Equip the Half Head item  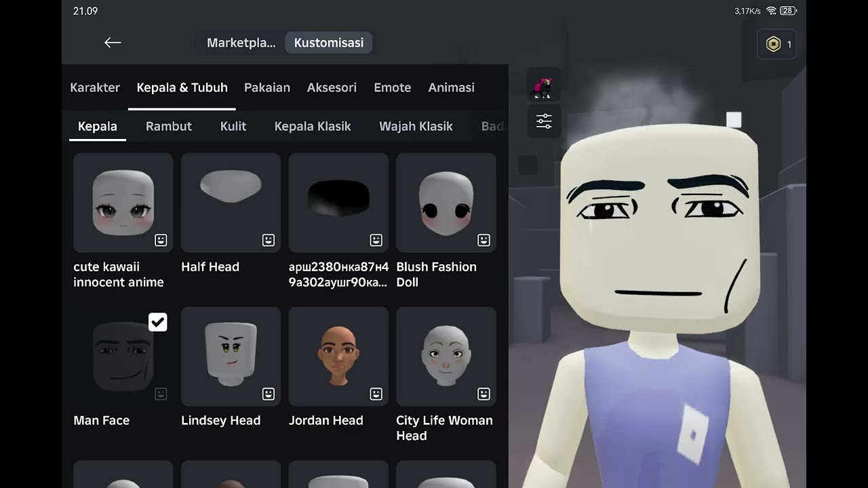pyautogui.click(x=231, y=203)
